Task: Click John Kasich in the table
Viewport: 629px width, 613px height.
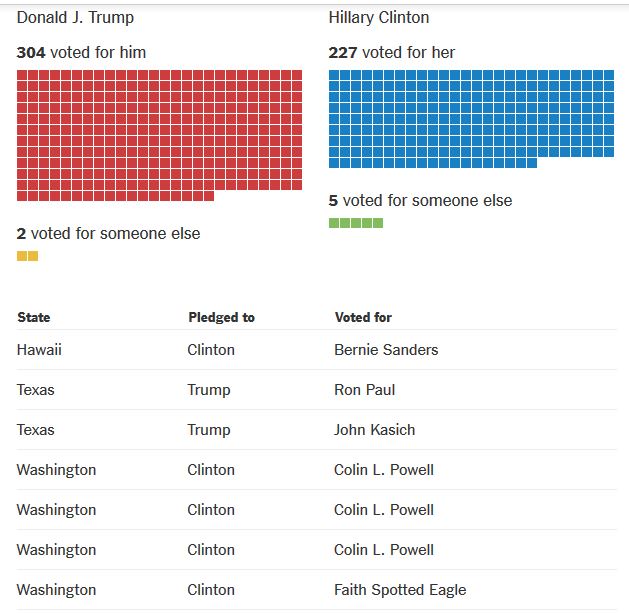Action: pos(374,430)
